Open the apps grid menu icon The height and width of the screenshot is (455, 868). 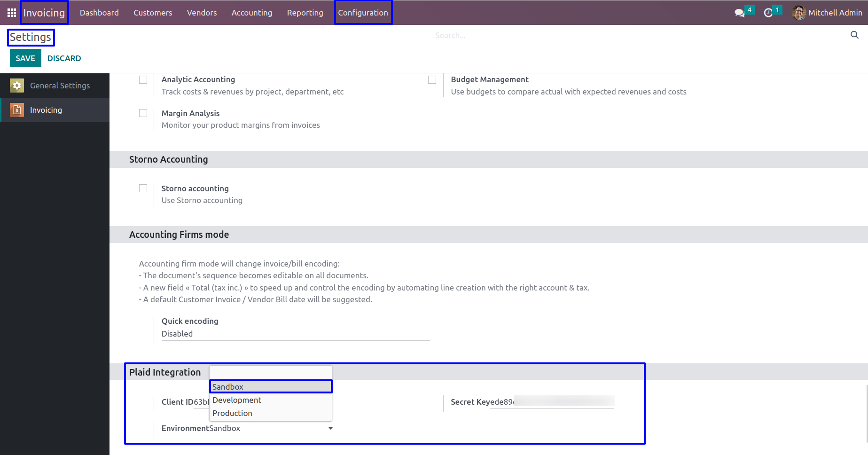click(x=12, y=13)
